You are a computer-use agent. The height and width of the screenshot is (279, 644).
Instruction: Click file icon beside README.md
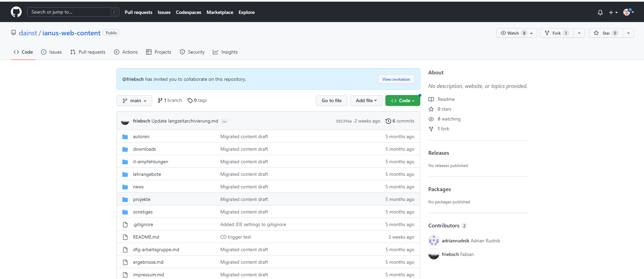pyautogui.click(x=125, y=237)
